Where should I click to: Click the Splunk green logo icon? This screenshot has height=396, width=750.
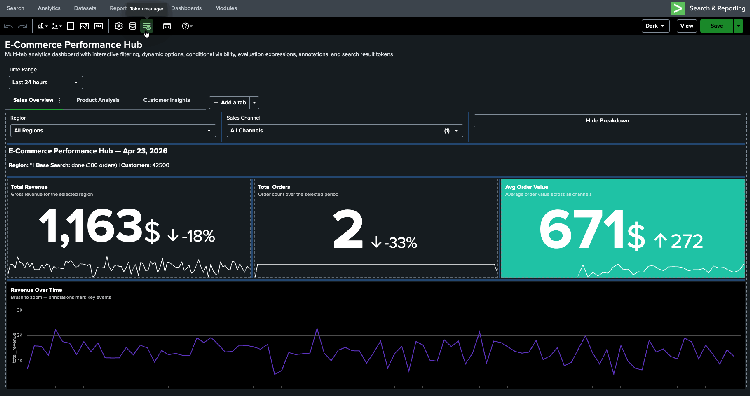click(x=677, y=8)
